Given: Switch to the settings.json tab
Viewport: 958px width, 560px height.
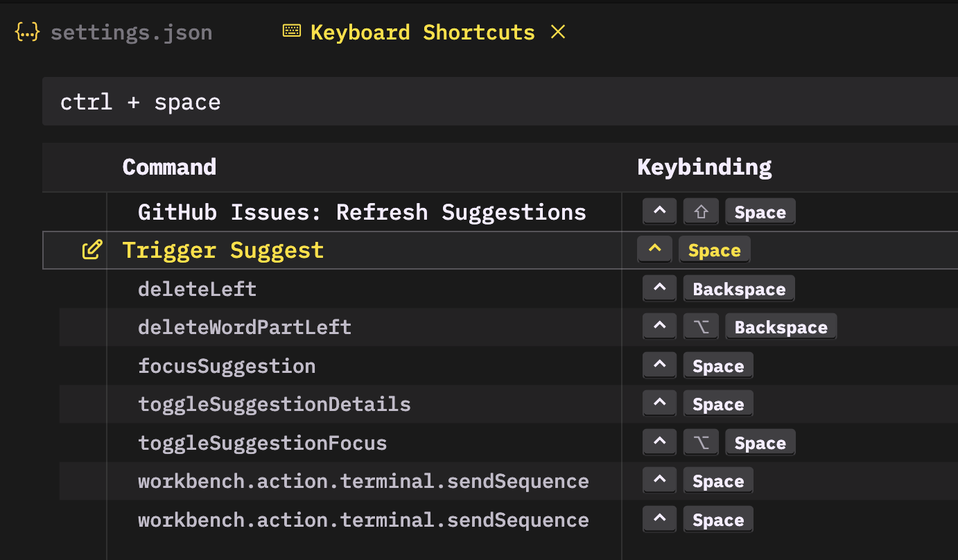Looking at the screenshot, I should pos(131,33).
